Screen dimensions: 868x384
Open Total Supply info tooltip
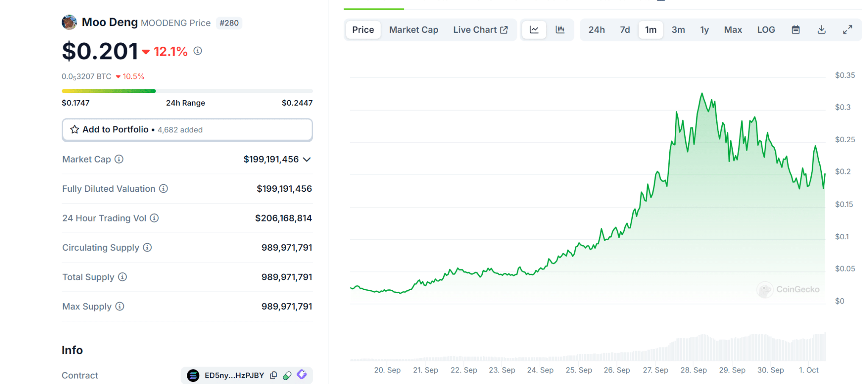pyautogui.click(x=122, y=277)
